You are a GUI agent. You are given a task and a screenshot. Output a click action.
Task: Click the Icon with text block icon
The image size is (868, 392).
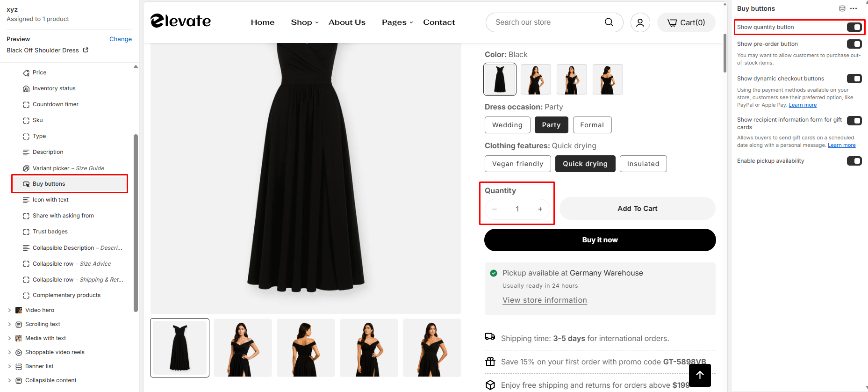26,200
